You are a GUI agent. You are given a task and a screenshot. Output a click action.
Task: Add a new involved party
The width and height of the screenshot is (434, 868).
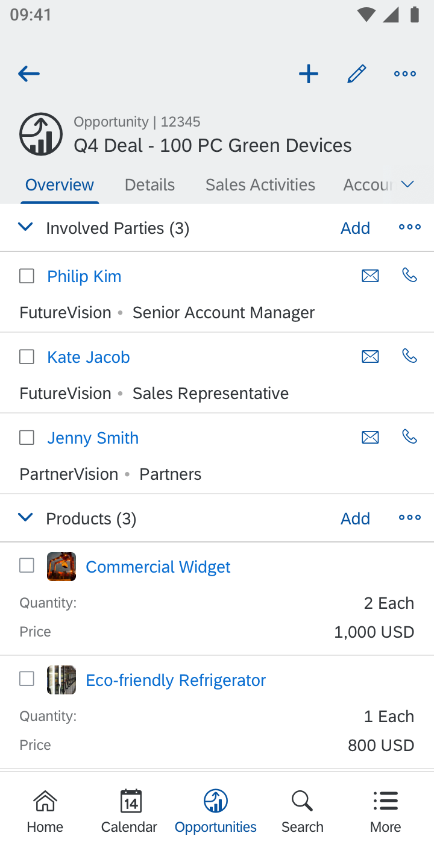pyautogui.click(x=355, y=228)
